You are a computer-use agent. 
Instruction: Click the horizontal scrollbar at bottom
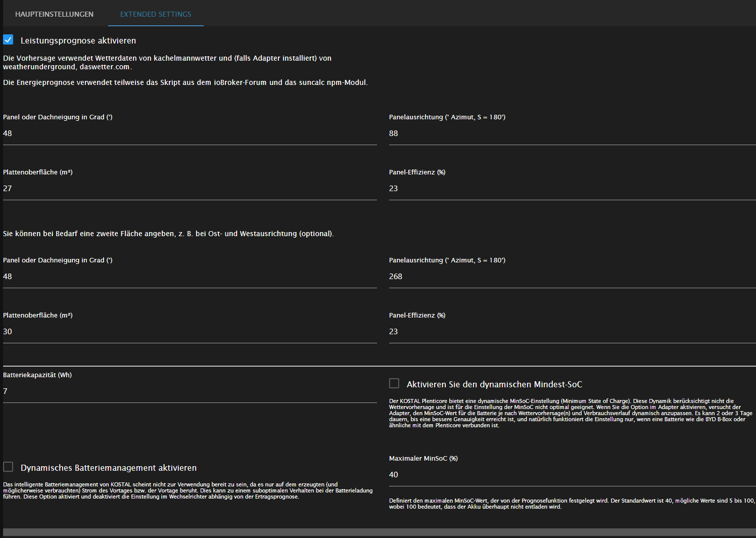coord(378,532)
